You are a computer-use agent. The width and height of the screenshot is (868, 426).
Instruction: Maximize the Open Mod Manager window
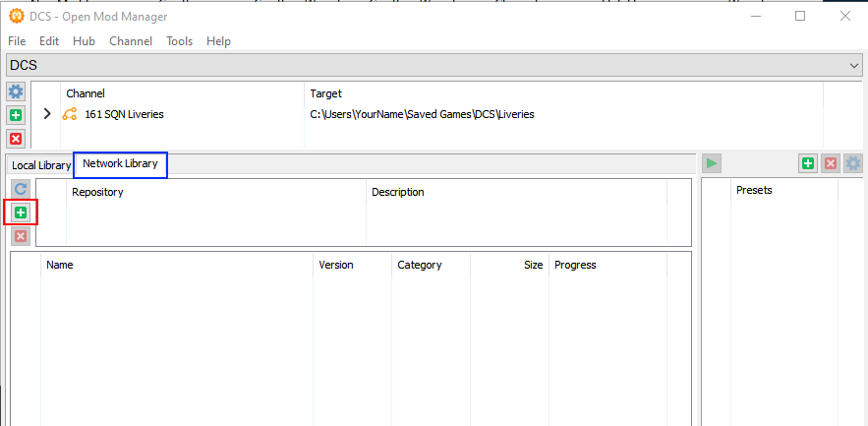coord(800,16)
